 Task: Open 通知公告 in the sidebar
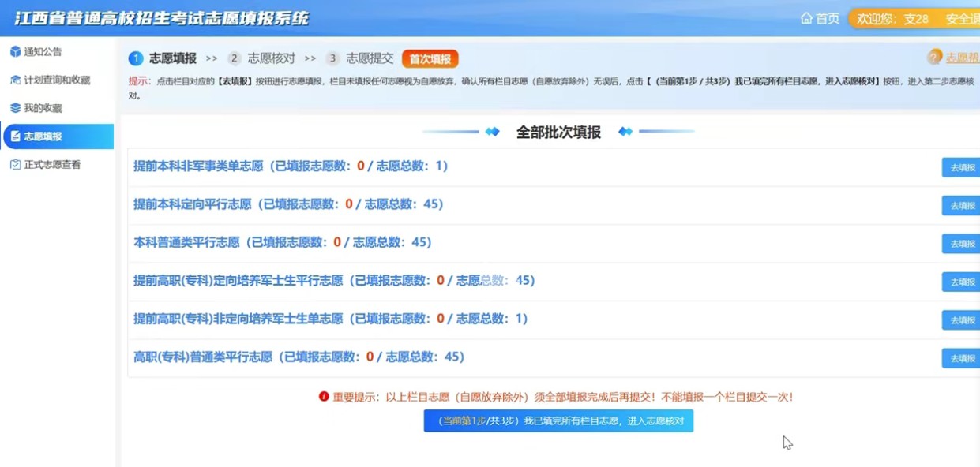coord(43,52)
